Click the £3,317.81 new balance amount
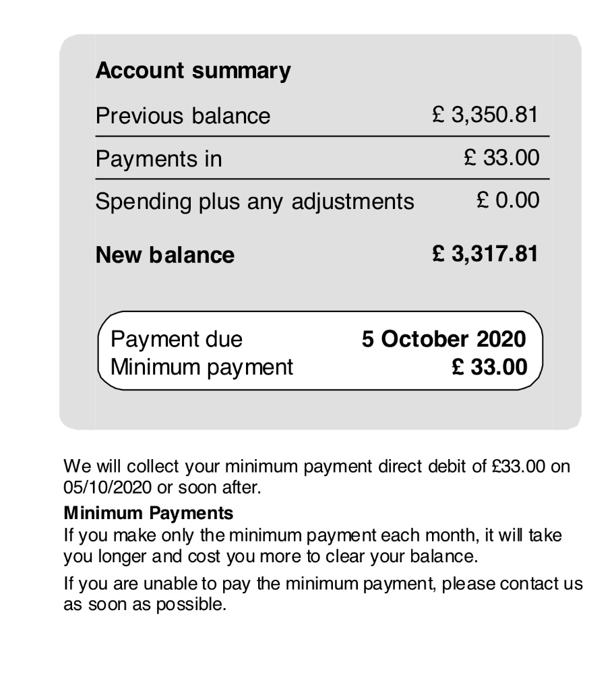The width and height of the screenshot is (616, 689). [x=485, y=253]
